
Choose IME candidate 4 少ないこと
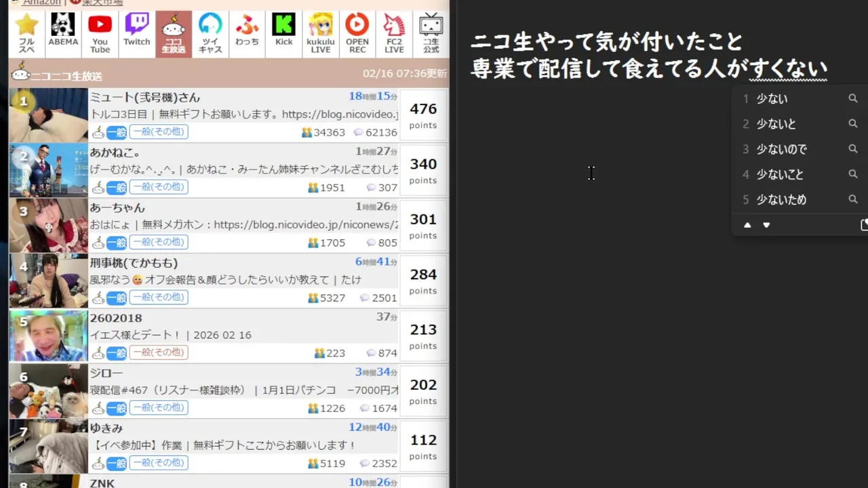pyautogui.click(x=780, y=174)
